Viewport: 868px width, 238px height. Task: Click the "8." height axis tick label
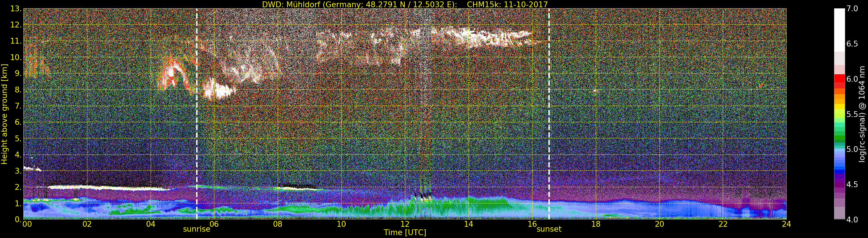[x=18, y=90]
